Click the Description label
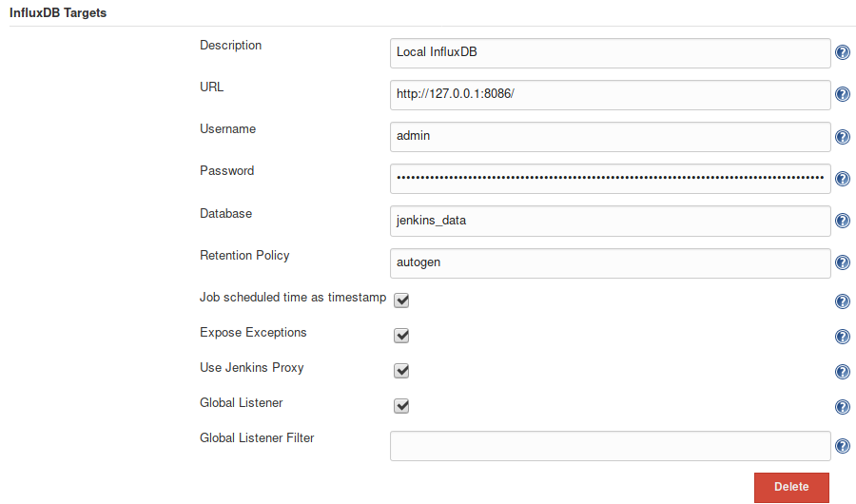 [x=230, y=46]
